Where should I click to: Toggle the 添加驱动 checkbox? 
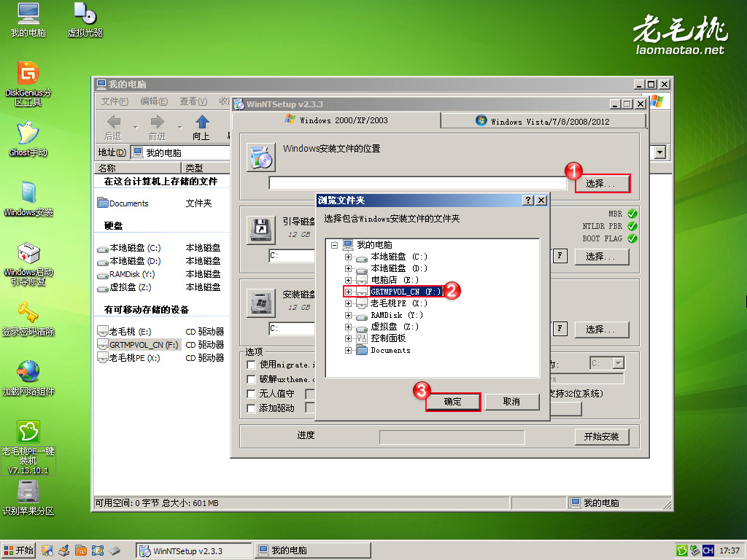point(251,408)
